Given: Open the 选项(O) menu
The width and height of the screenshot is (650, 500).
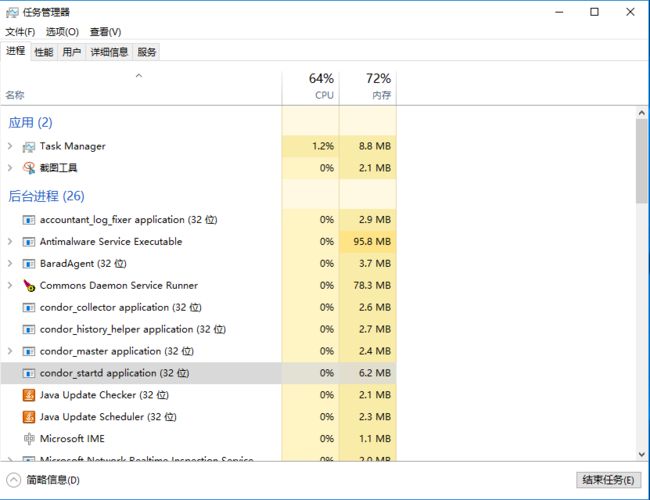Looking at the screenshot, I should (x=62, y=32).
